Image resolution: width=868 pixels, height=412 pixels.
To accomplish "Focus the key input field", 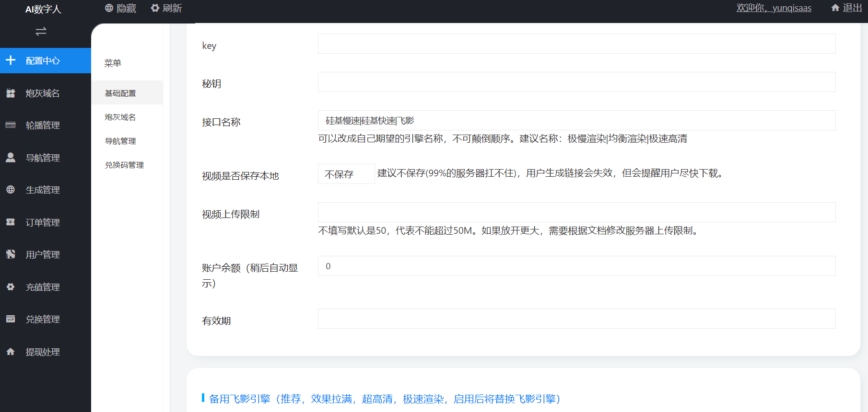I will click(576, 44).
